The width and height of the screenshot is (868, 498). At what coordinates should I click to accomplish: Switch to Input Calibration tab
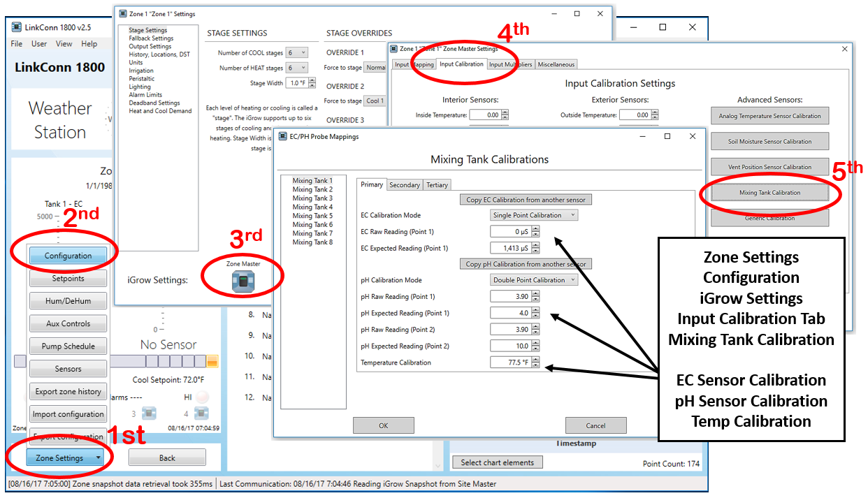click(461, 64)
